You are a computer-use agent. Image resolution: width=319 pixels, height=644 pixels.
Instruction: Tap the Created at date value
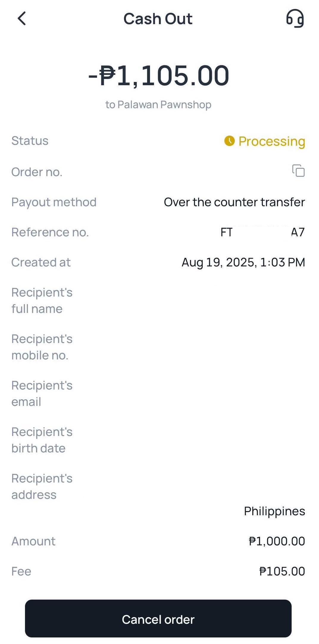(243, 262)
